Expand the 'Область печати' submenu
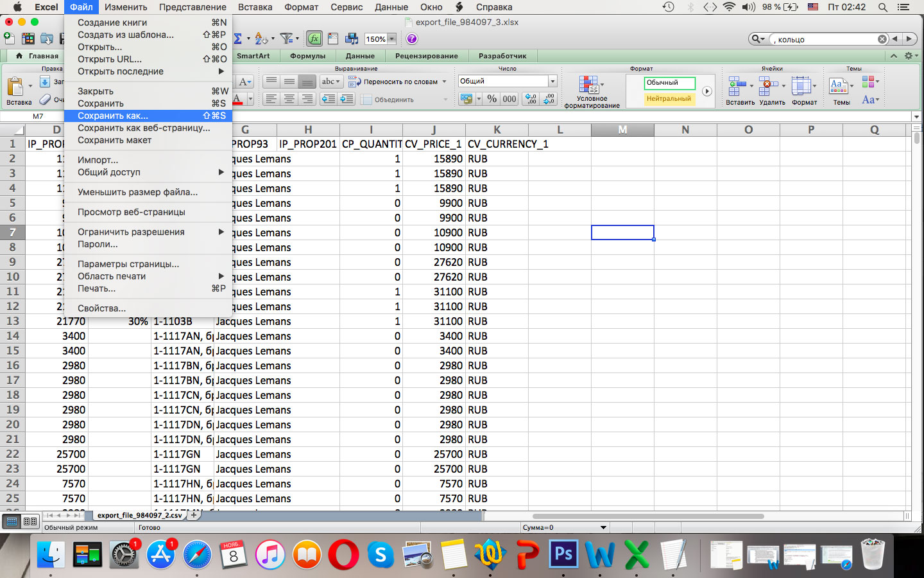The image size is (924, 578). (x=148, y=276)
